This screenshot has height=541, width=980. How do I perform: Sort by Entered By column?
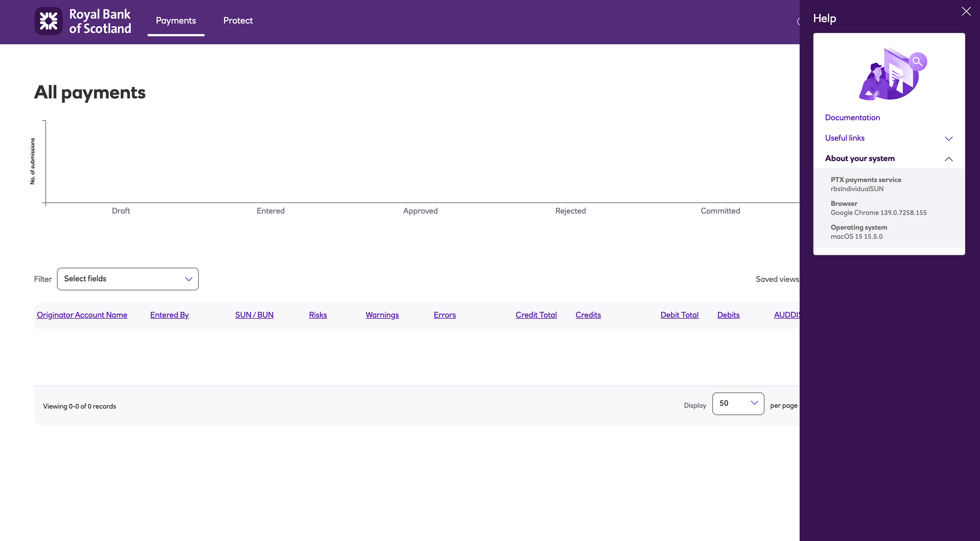169,315
